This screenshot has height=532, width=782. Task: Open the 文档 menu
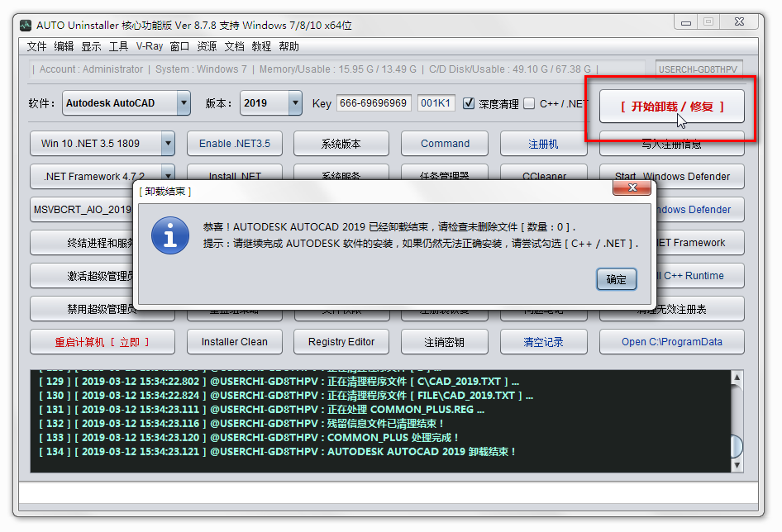tap(235, 46)
